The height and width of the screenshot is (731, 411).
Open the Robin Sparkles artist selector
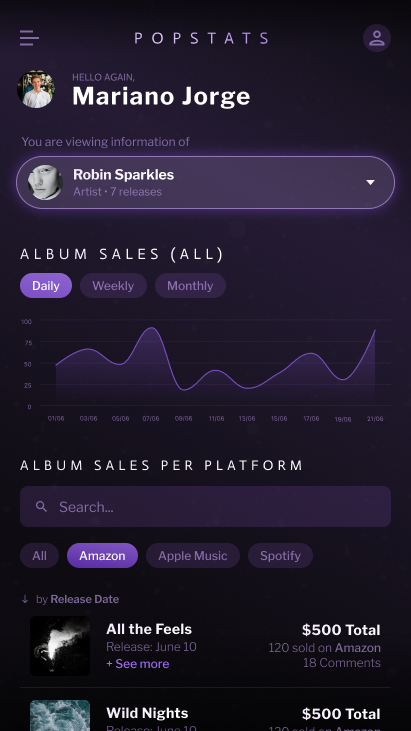pyautogui.click(x=206, y=182)
